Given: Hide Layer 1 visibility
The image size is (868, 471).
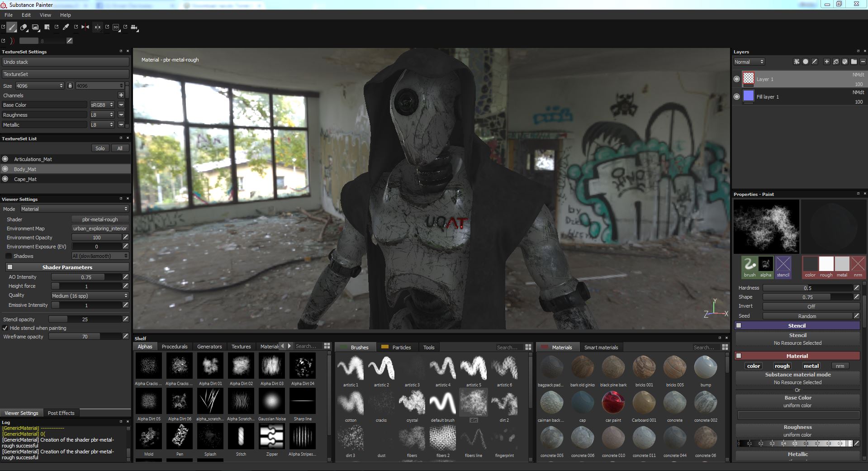Looking at the screenshot, I should click(x=737, y=79).
